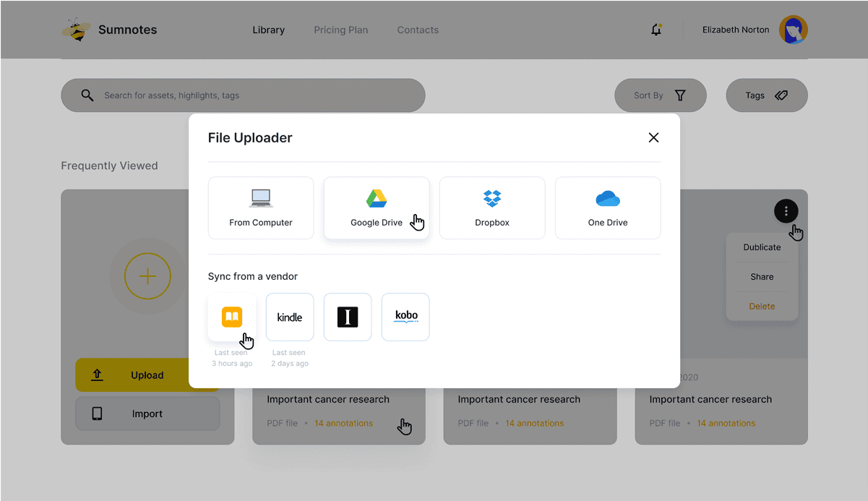The width and height of the screenshot is (868, 501).
Task: Go to the Pricing Plan page
Action: [340, 30]
